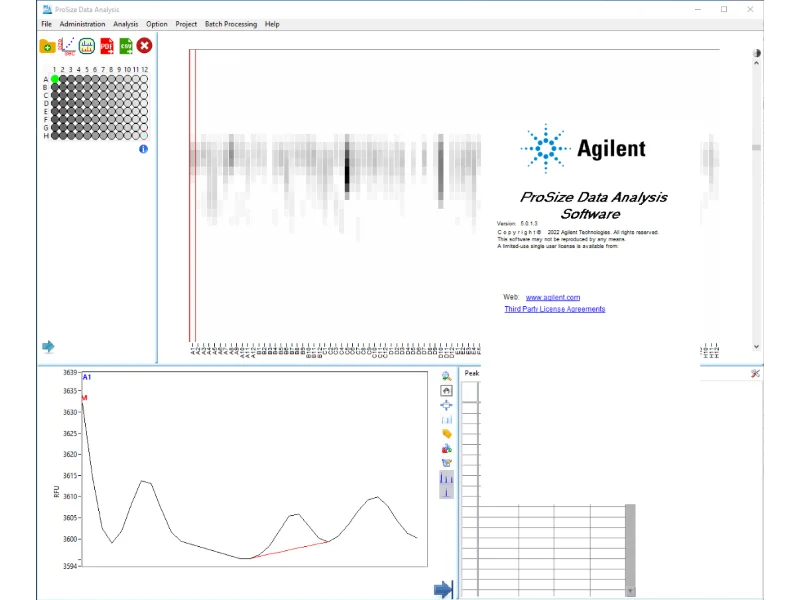Click the red X close-file icon
This screenshot has height=600, width=800.
[x=145, y=46]
